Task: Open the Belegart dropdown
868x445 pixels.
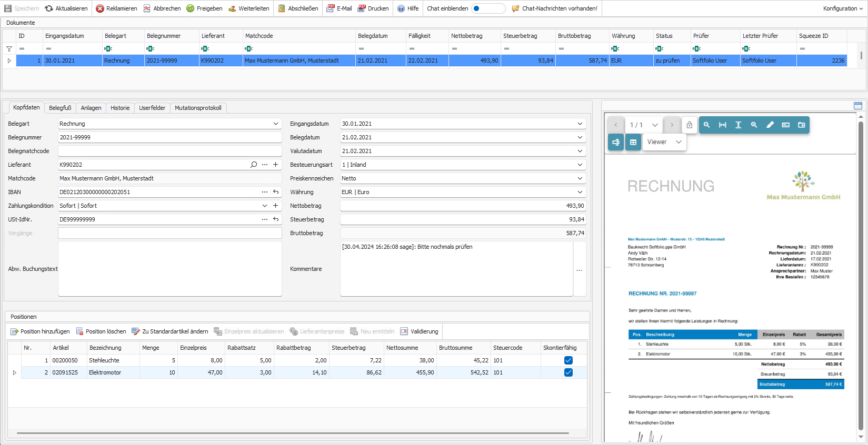Action: pyautogui.click(x=275, y=124)
